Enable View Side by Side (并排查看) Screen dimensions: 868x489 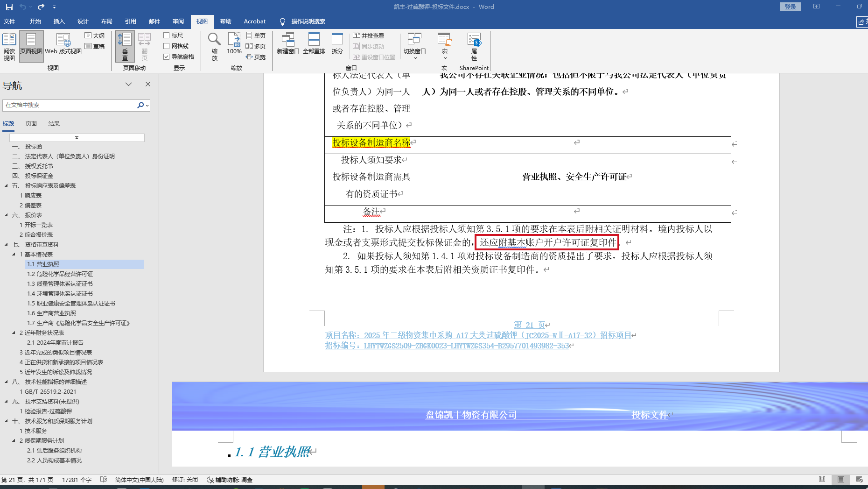click(369, 35)
